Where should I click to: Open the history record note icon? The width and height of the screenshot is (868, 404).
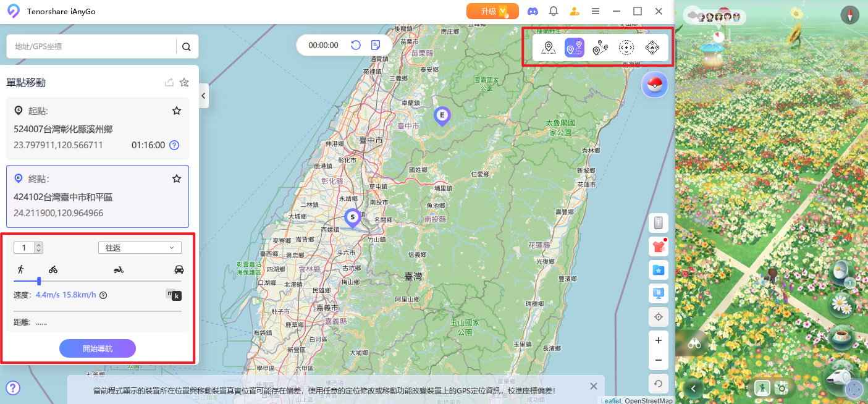point(376,45)
